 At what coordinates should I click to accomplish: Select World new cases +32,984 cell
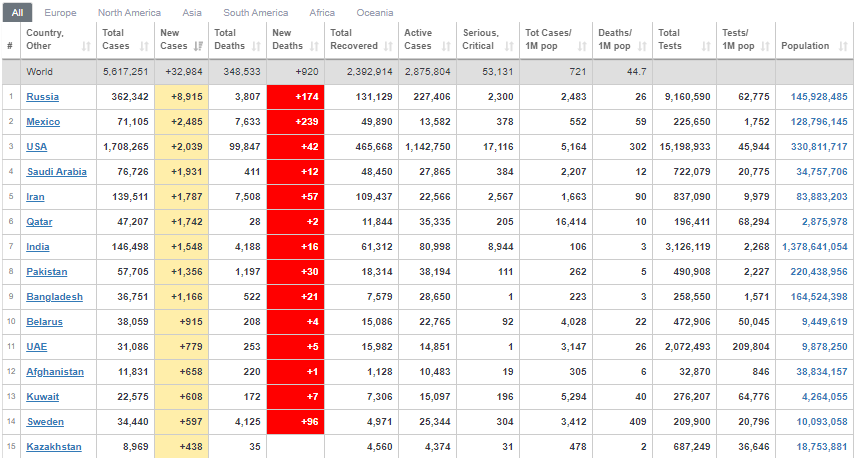coord(181,72)
